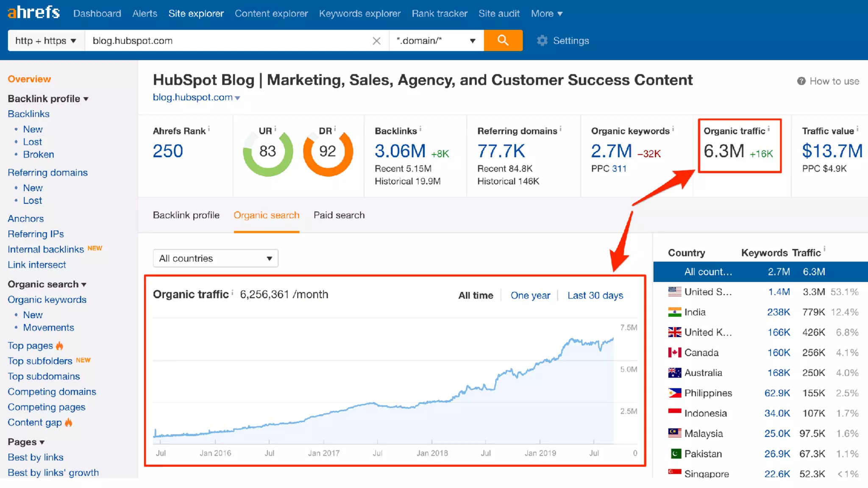Select the All time chart range
Image resolution: width=868 pixels, height=488 pixels.
click(x=476, y=295)
